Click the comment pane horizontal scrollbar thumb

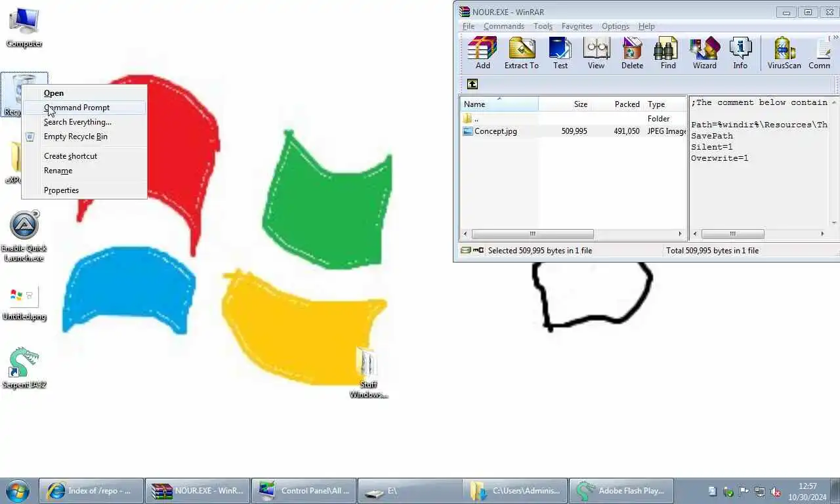(732, 234)
